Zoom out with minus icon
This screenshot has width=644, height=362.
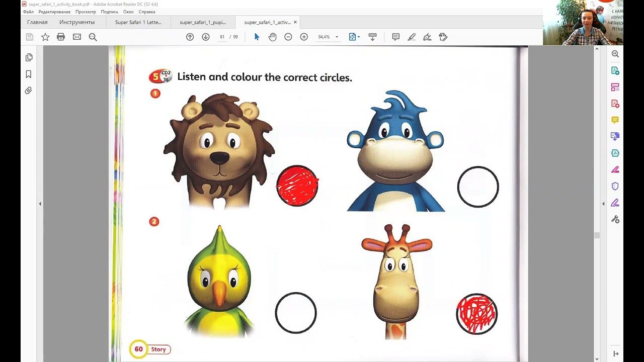[x=288, y=37]
